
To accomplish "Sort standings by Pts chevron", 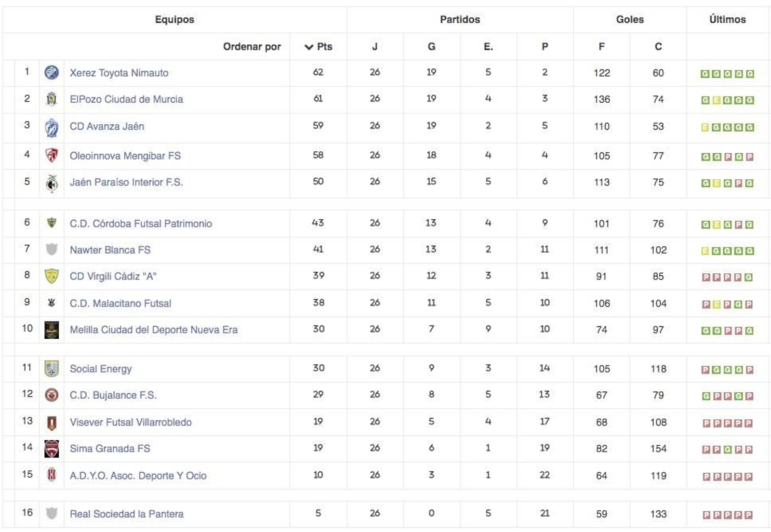I will pyautogui.click(x=309, y=47).
